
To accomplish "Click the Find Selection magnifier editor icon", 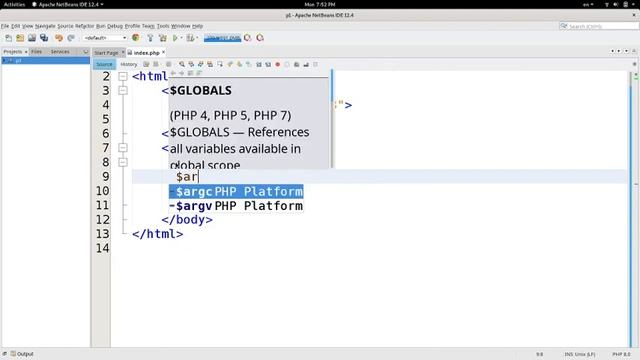I will (x=182, y=64).
